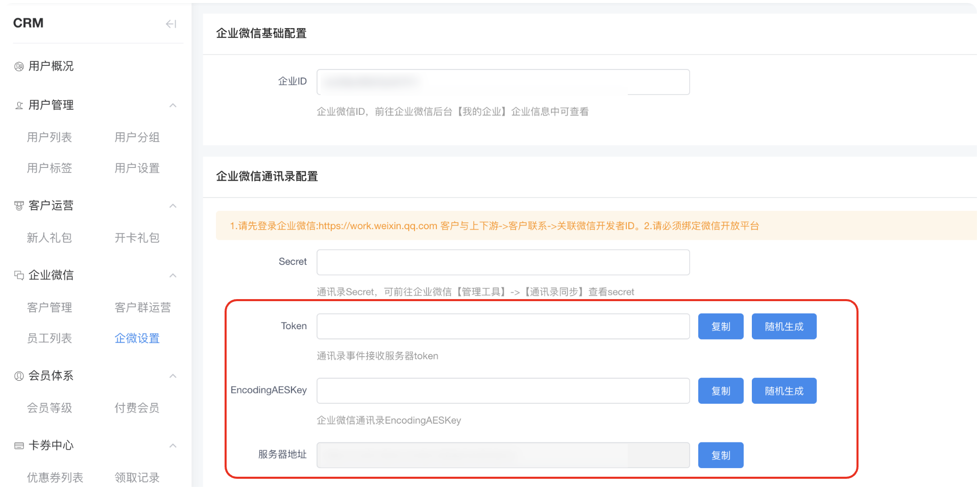This screenshot has width=980, height=490.
Task: Go to the 用户列表 page
Action: click(x=50, y=137)
